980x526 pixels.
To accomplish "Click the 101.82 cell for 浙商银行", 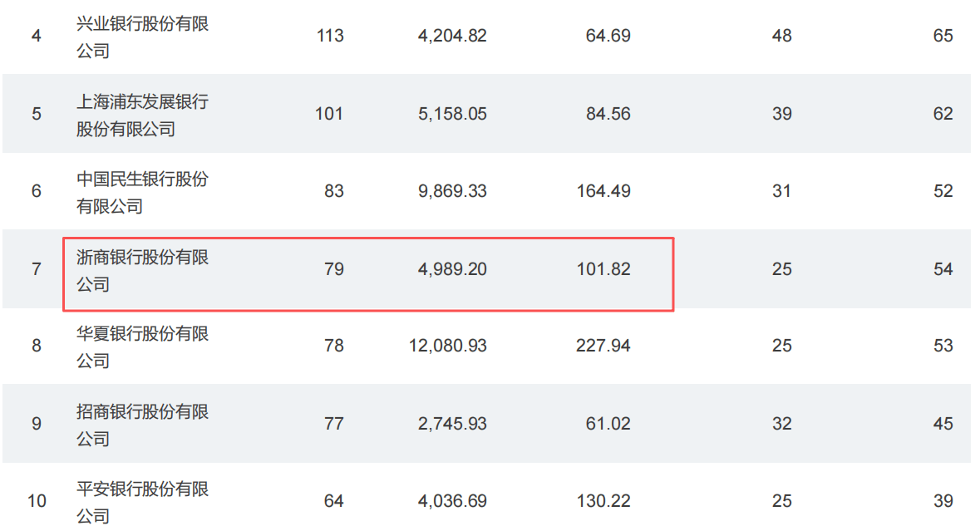I will point(603,269).
